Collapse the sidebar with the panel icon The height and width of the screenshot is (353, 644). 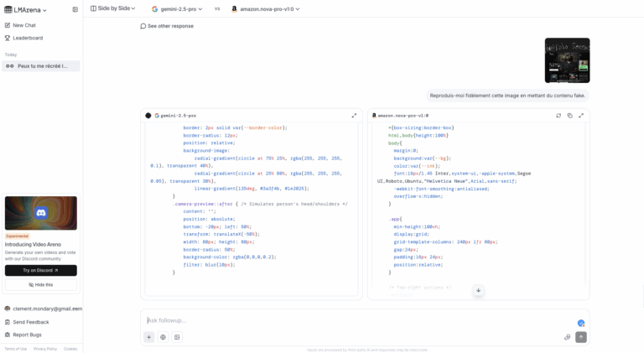point(75,9)
